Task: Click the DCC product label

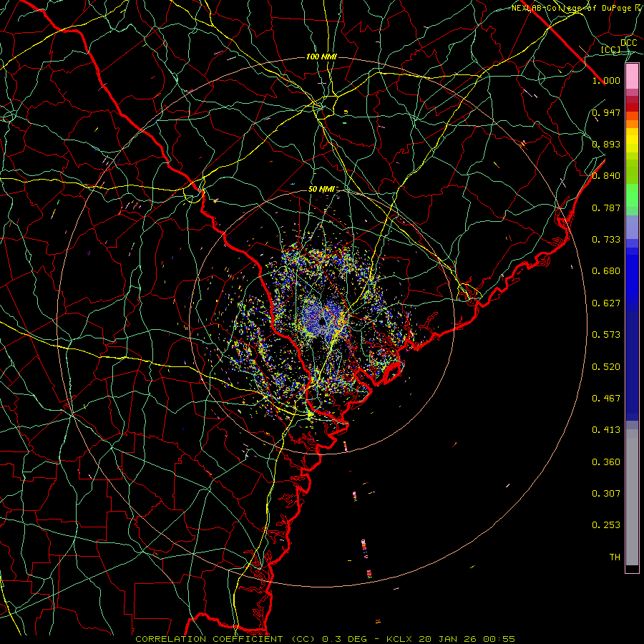Action: tap(629, 43)
